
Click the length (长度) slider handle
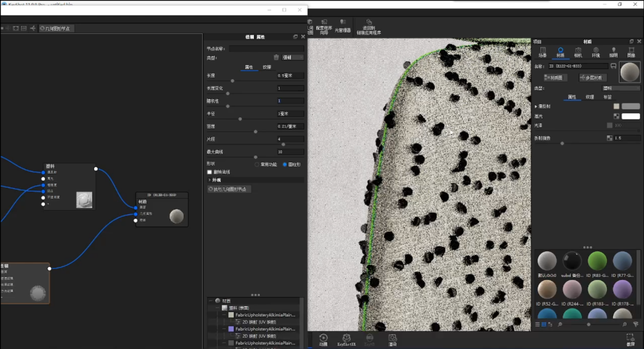[x=233, y=81]
